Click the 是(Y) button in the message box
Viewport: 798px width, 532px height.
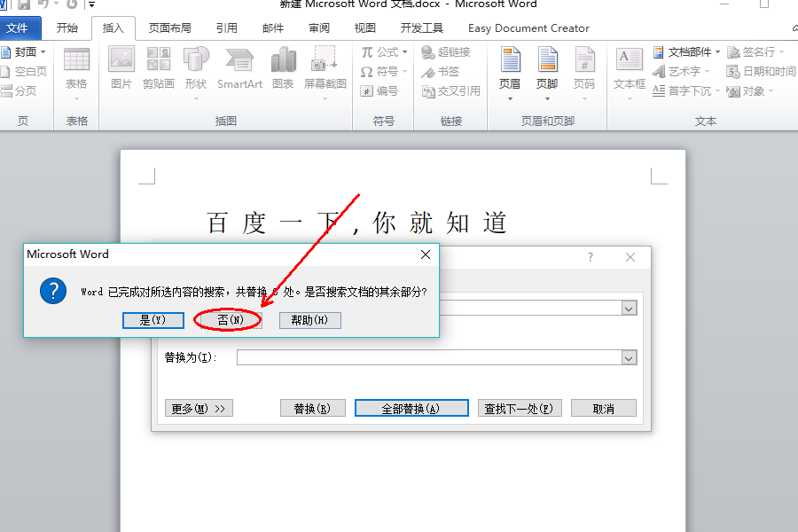(x=153, y=320)
